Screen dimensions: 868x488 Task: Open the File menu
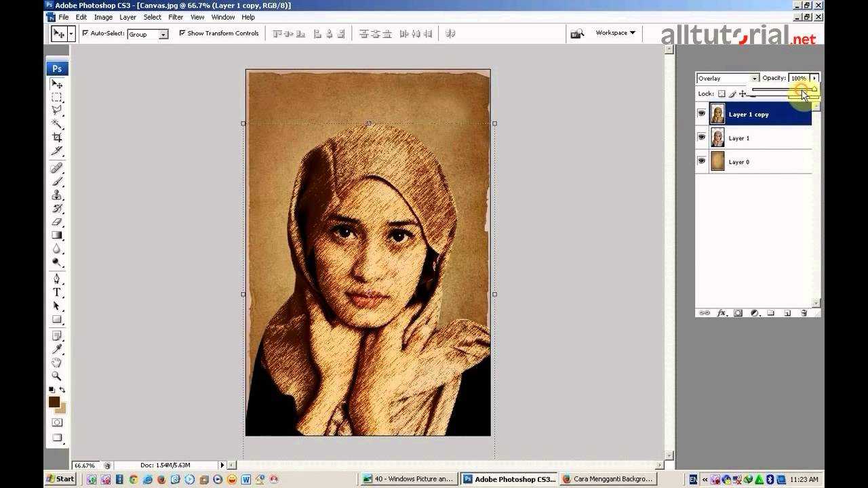[63, 17]
